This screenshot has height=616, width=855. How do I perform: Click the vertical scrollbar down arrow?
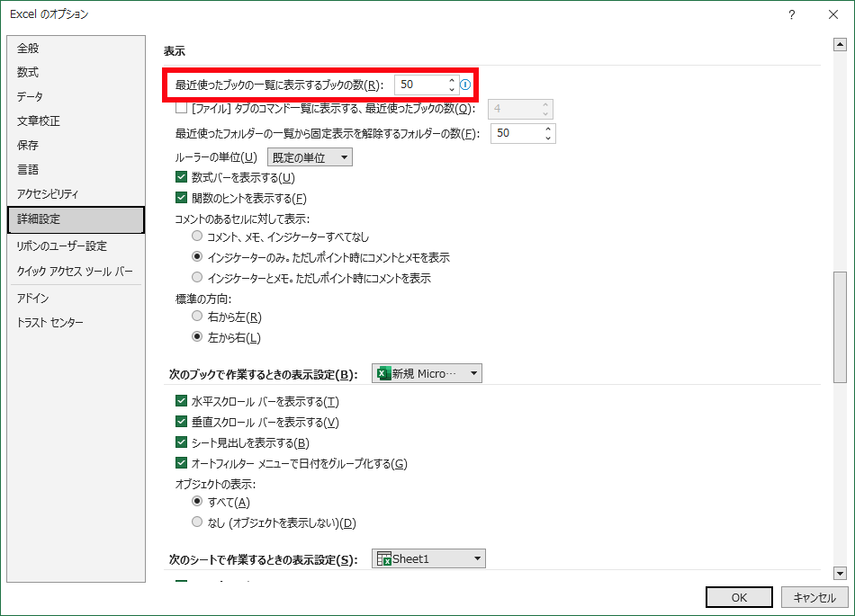click(840, 573)
